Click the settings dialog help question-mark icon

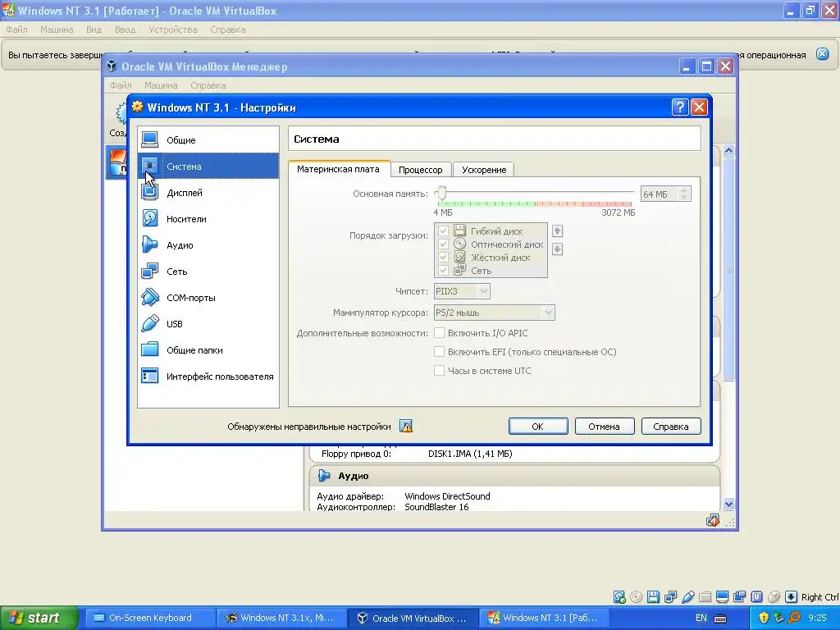pyautogui.click(x=679, y=107)
